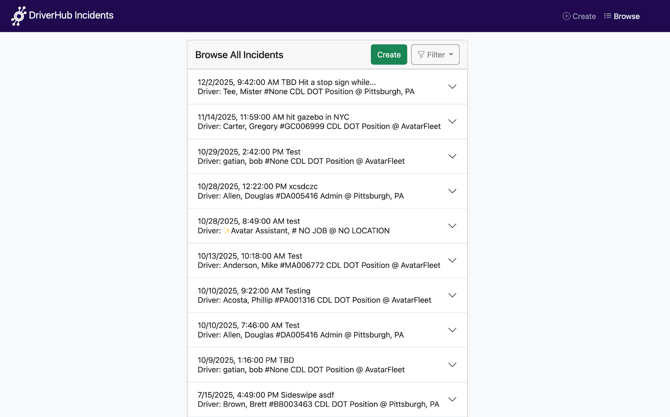This screenshot has height=417, width=670.
Task: Click the plus icon beside Create in navbar
Action: [x=566, y=16]
